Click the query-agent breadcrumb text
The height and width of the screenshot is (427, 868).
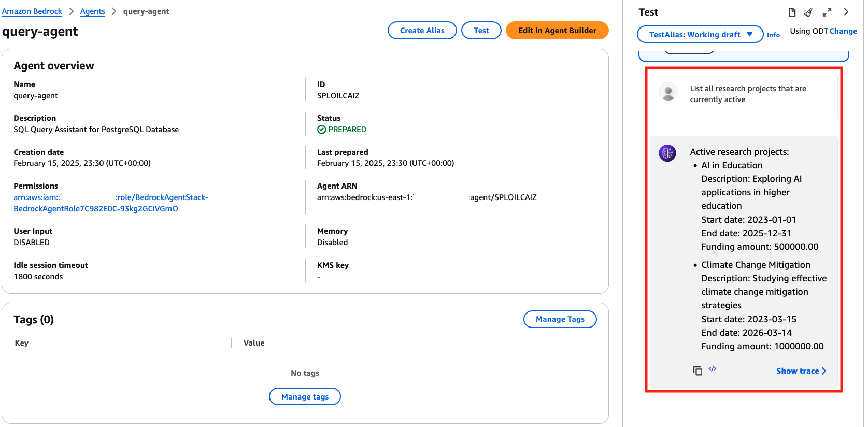tap(146, 11)
